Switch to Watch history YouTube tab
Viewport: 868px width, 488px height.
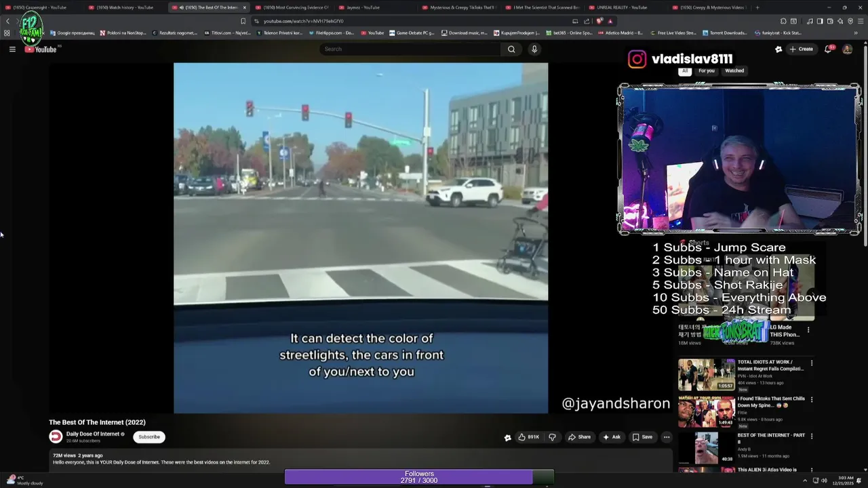click(124, 7)
